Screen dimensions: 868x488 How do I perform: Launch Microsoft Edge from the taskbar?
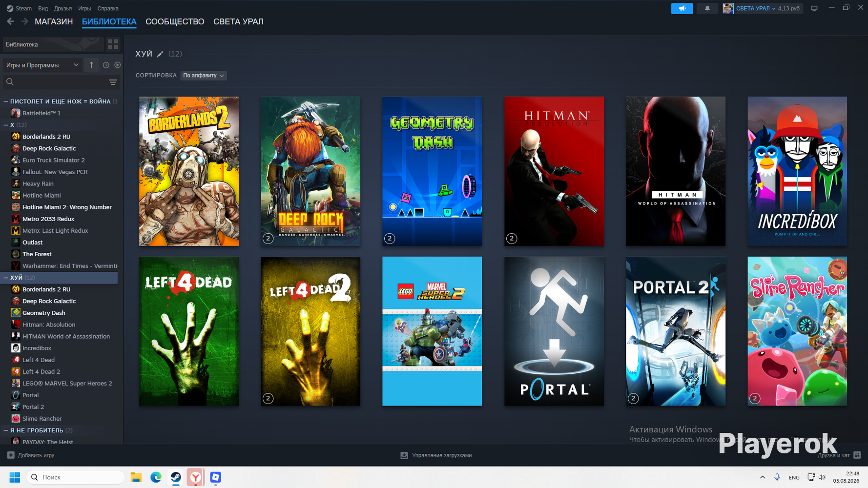pos(156,477)
